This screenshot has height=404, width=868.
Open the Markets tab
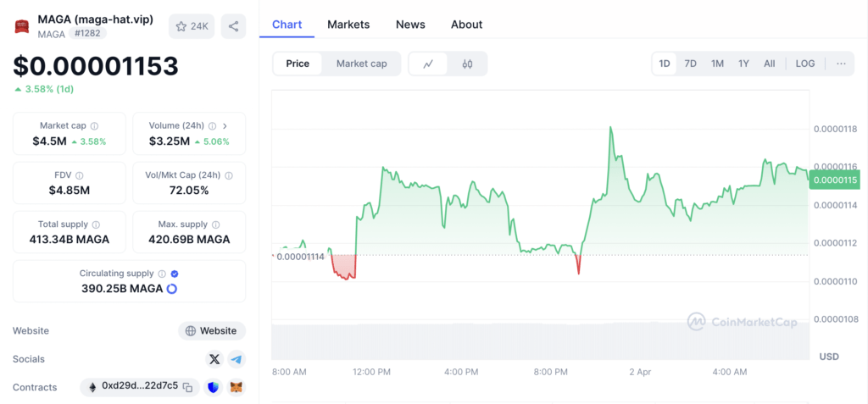(348, 25)
